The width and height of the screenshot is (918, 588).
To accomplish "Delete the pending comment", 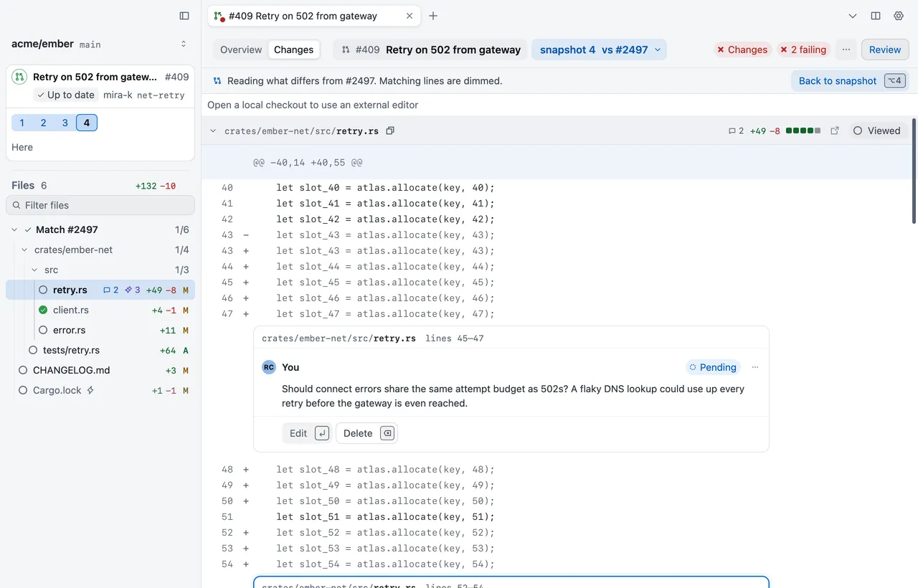I will tap(366, 433).
